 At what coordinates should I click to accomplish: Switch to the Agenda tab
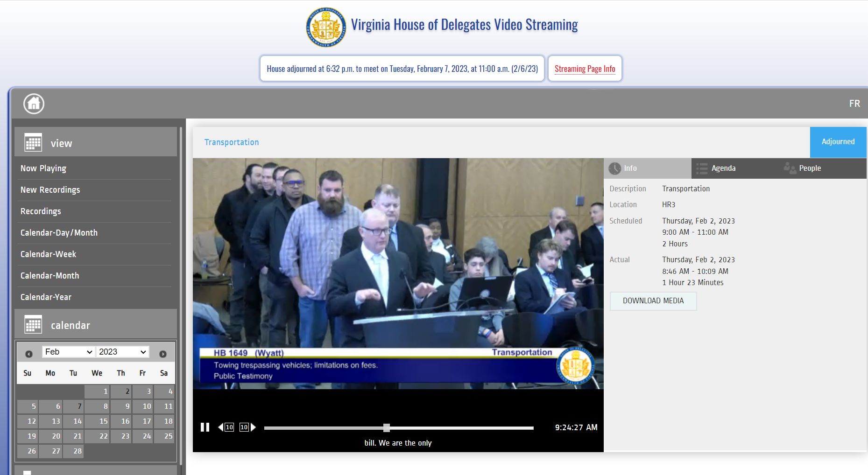tap(735, 168)
